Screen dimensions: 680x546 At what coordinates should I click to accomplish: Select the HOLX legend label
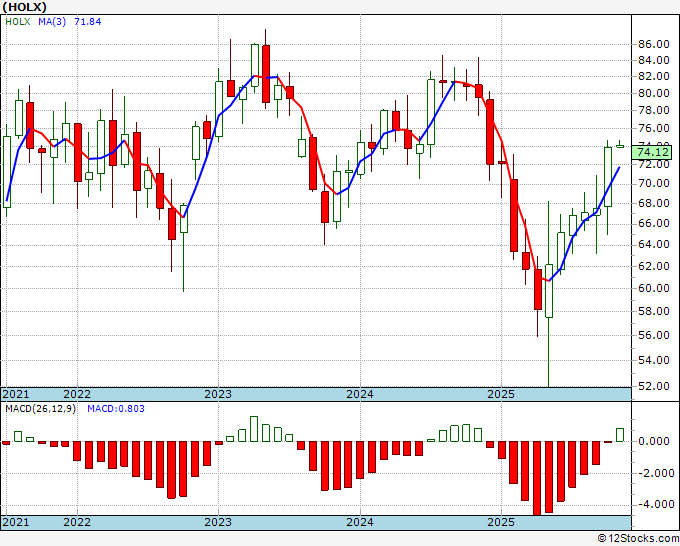click(18, 22)
